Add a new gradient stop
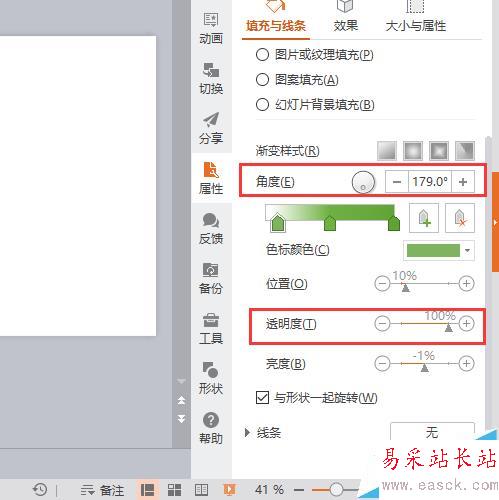 tap(424, 218)
